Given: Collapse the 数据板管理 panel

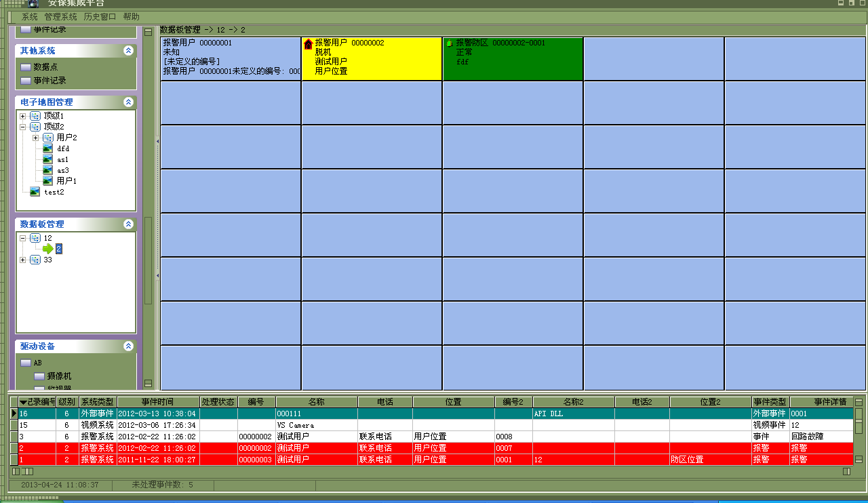Looking at the screenshot, I should tap(128, 224).
